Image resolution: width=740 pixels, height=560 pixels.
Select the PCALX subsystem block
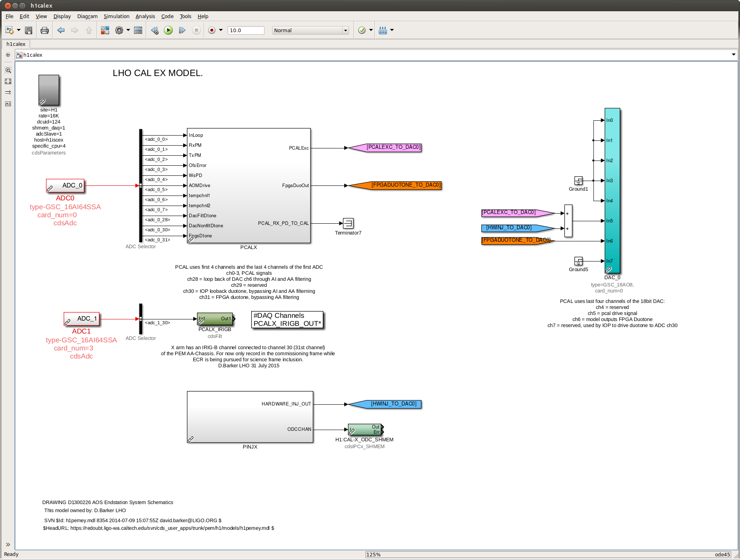(x=249, y=185)
